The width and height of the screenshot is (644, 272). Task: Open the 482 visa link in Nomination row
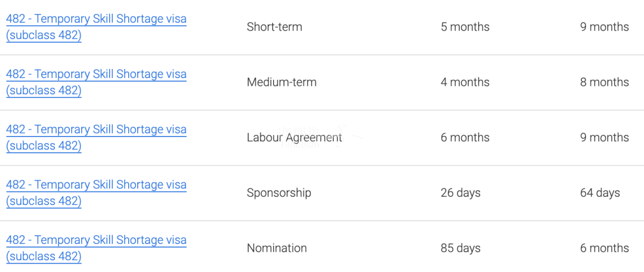96,248
